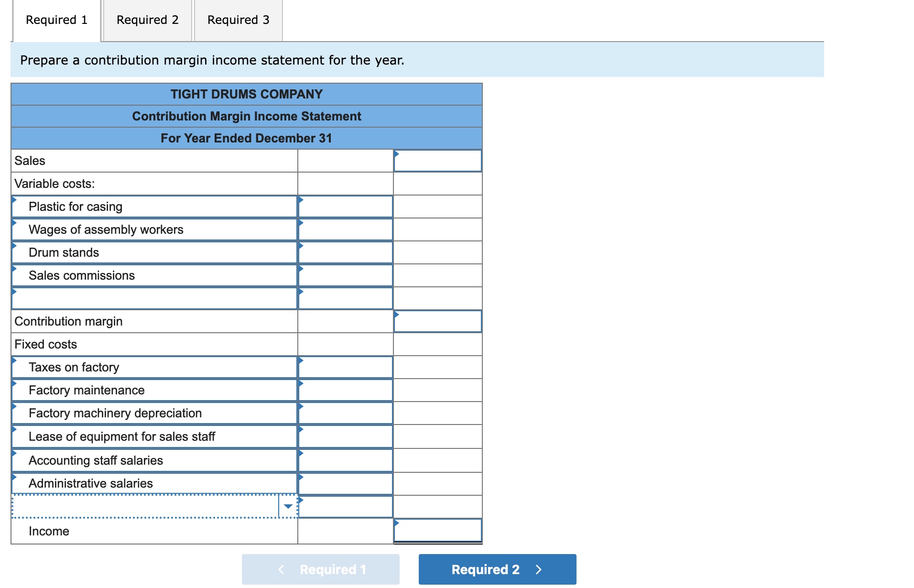Screen dimensions: 914x588
Task: Click the Sales row label
Action: [x=30, y=161]
